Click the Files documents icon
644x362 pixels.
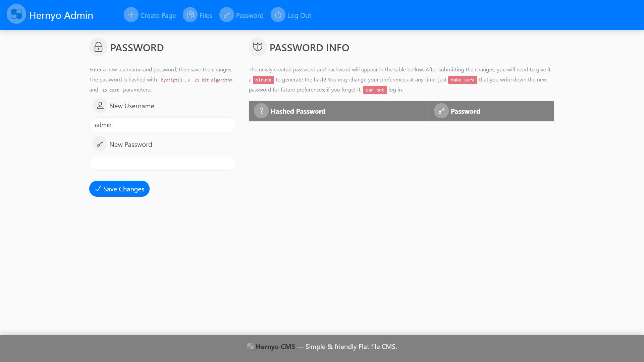click(190, 15)
